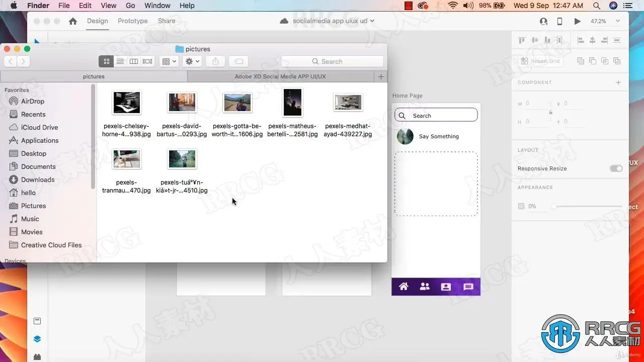Viewport: 644px width, 362px height.
Task: Open the File menu
Action: point(64,6)
